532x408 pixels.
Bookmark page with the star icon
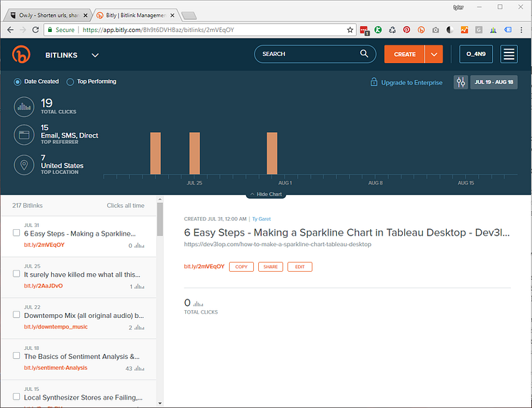point(350,30)
